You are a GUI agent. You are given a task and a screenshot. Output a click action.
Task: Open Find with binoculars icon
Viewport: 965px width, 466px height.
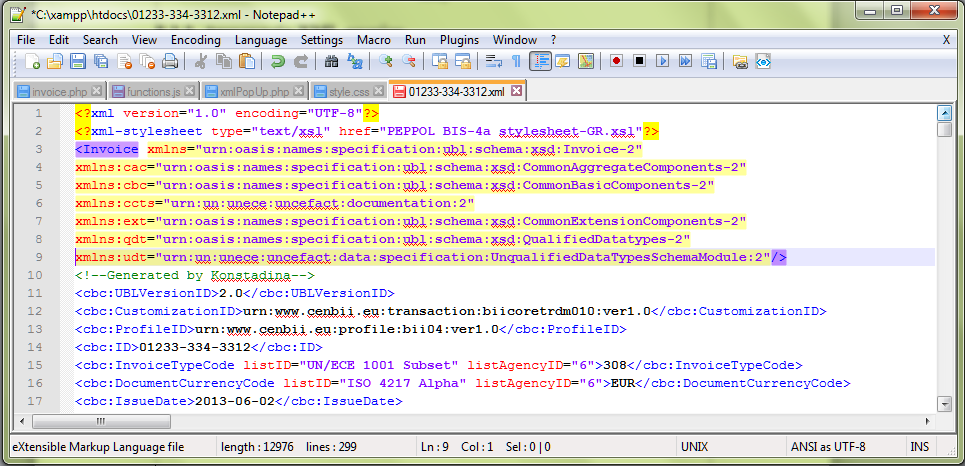click(331, 62)
